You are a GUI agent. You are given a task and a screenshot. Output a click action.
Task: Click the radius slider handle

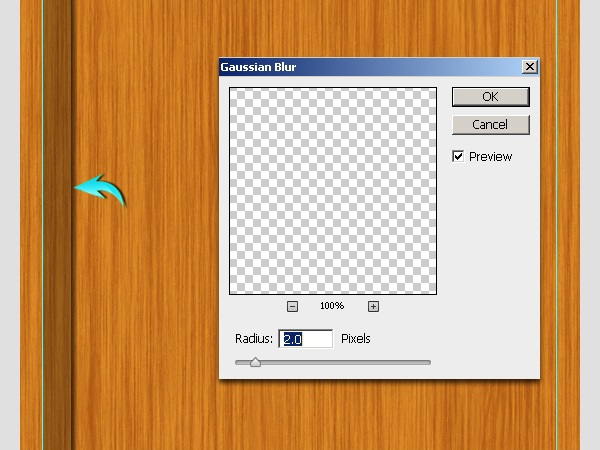pyautogui.click(x=255, y=362)
